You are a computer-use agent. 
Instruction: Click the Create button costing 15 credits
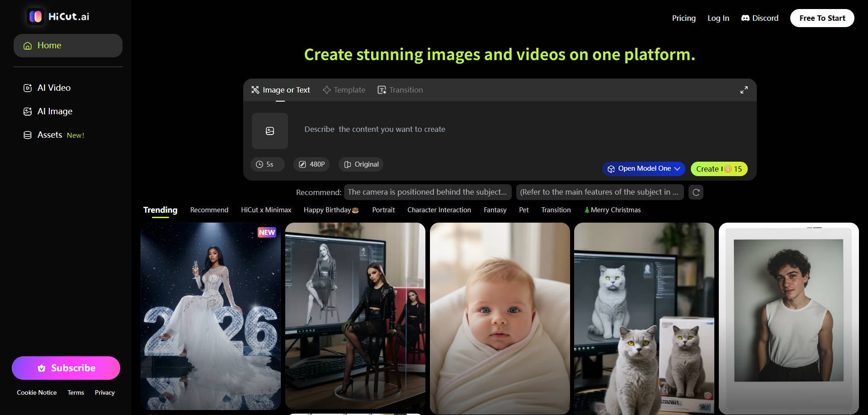(719, 169)
